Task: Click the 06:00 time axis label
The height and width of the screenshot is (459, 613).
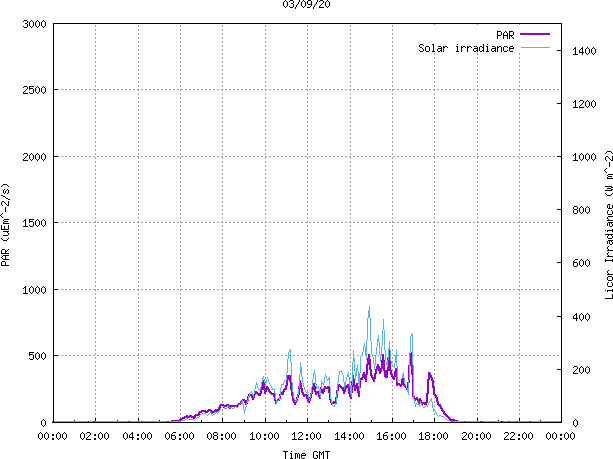Action: (179, 436)
